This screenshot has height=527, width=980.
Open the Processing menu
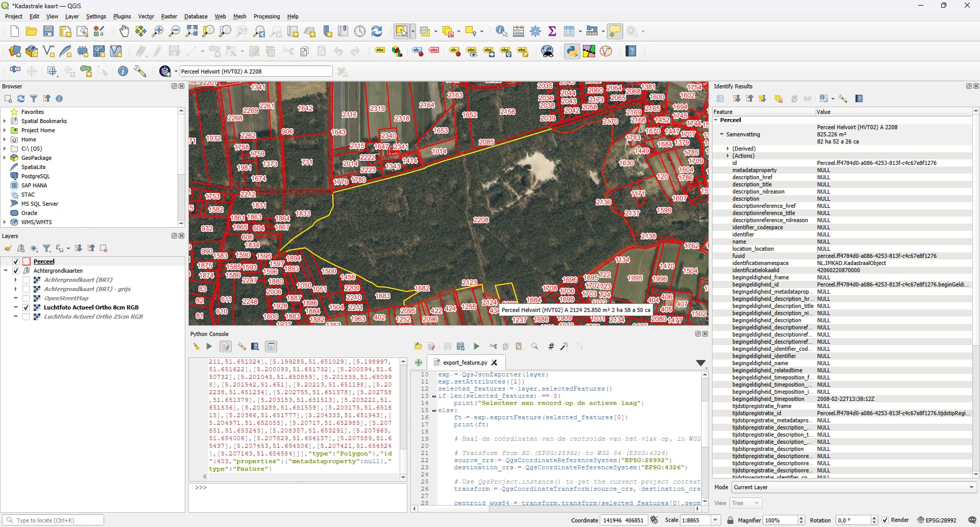[266, 16]
